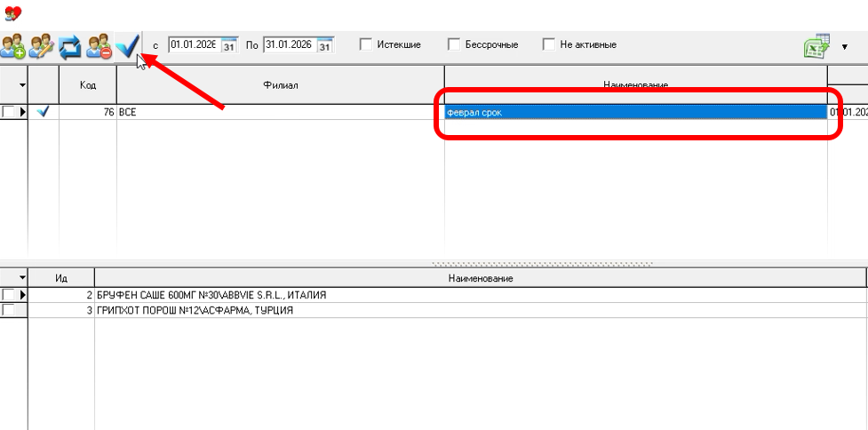Click the blue checkmark activate icon
This screenshot has height=430, width=868.
point(128,46)
